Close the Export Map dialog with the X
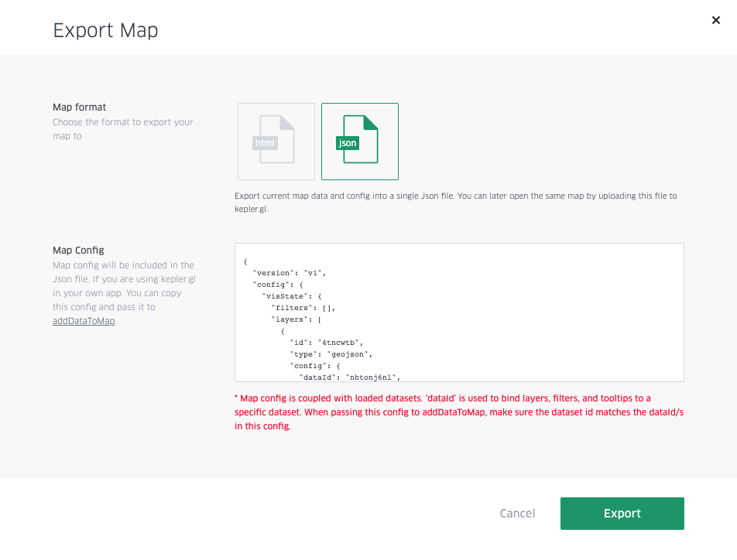Viewport: 737px width, 560px height. click(x=716, y=20)
